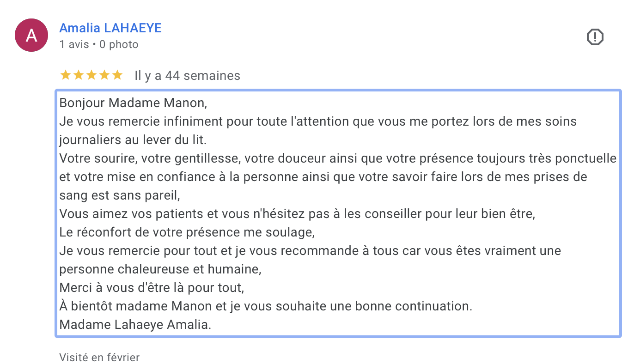Click the "Bonjour Madame Manon," greeting line

(133, 103)
